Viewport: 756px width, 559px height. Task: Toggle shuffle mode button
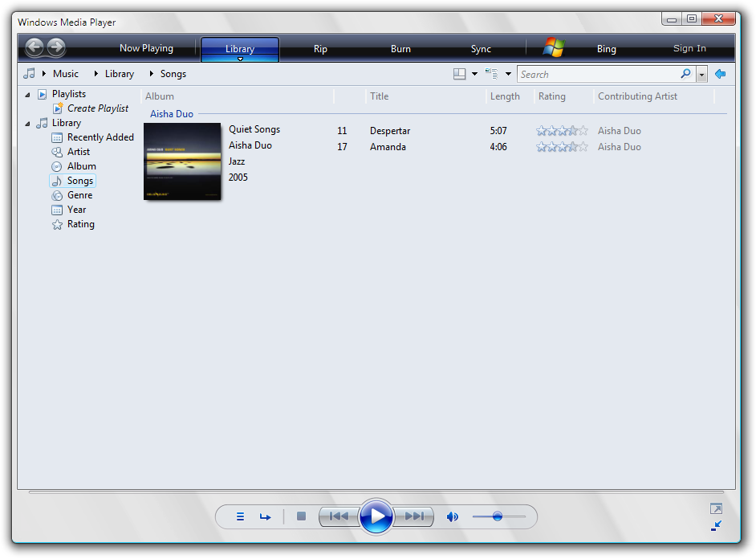click(240, 516)
